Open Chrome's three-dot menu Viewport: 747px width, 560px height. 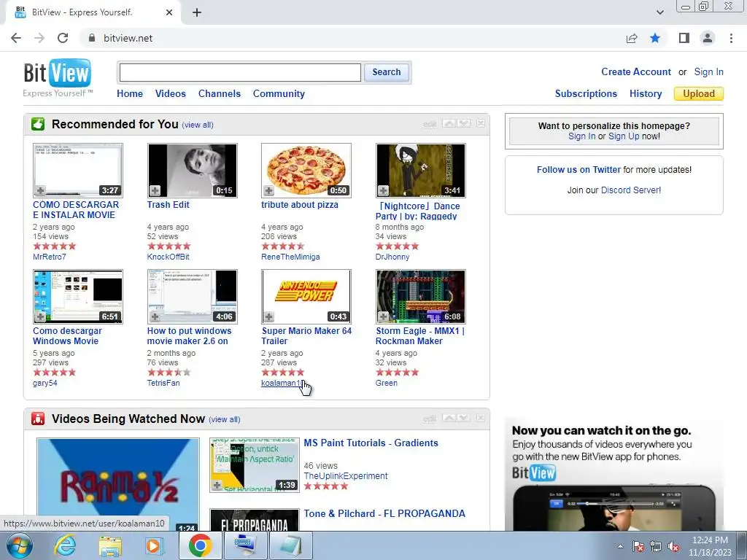pos(731,38)
